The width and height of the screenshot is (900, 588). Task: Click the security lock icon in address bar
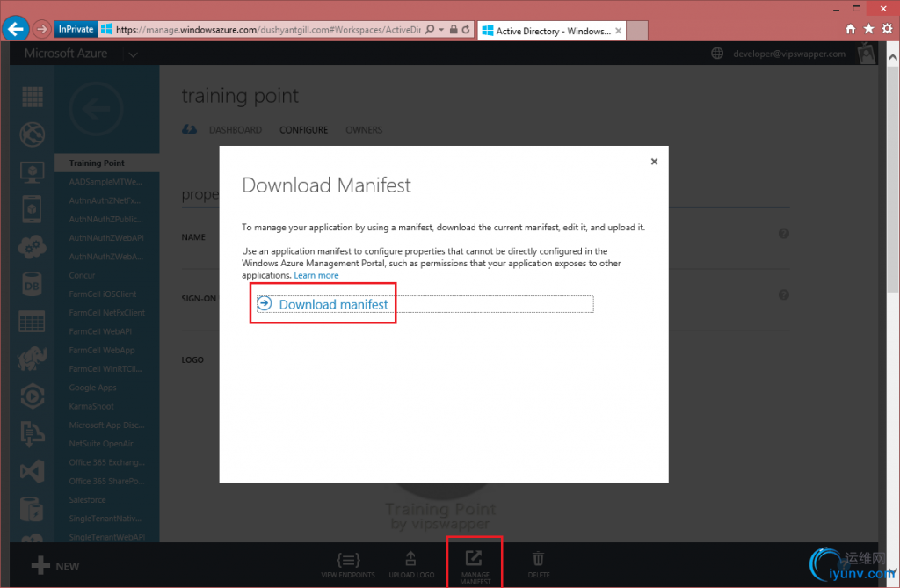click(x=454, y=29)
